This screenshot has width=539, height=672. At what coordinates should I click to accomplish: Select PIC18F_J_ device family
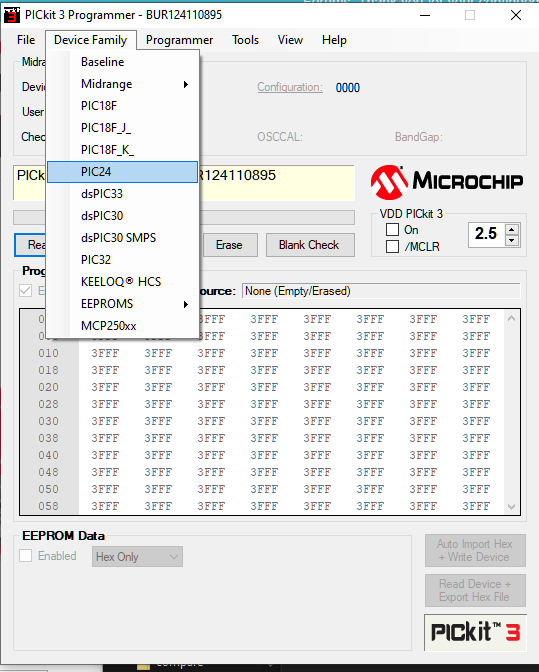(123, 128)
